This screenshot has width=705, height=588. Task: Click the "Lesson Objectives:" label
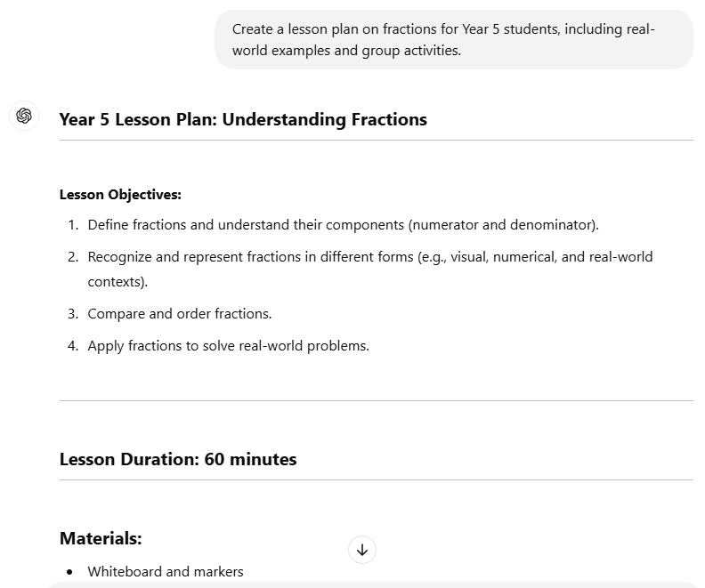pyautogui.click(x=120, y=194)
